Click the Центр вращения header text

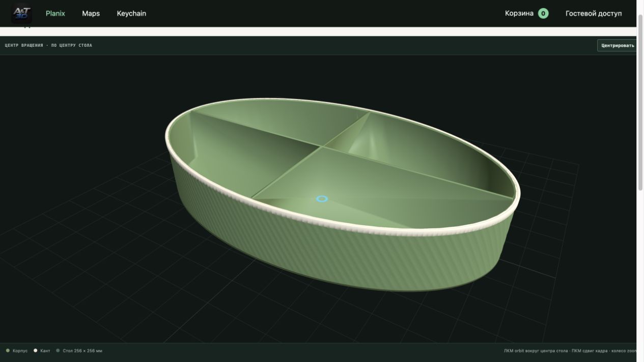click(48, 45)
